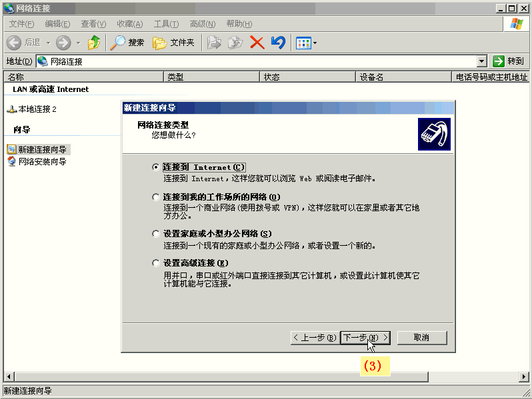The height and width of the screenshot is (399, 532).
Task: Sort by 电话号码或主机地址 column header
Action: tap(491, 77)
